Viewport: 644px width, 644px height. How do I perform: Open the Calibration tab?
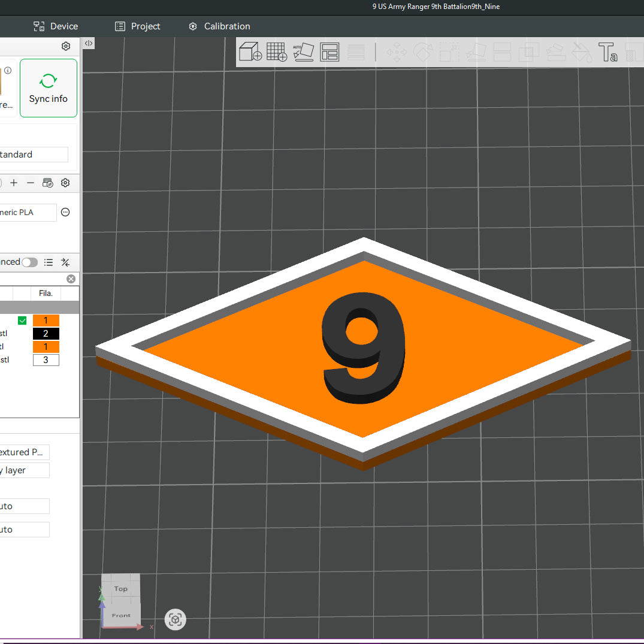tap(219, 26)
